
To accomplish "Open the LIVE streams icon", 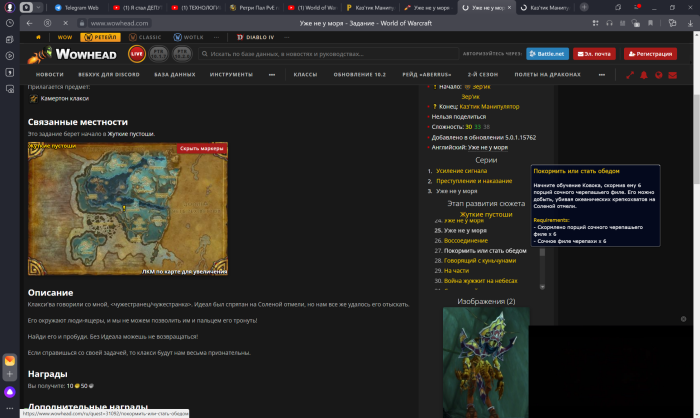I will [137, 53].
